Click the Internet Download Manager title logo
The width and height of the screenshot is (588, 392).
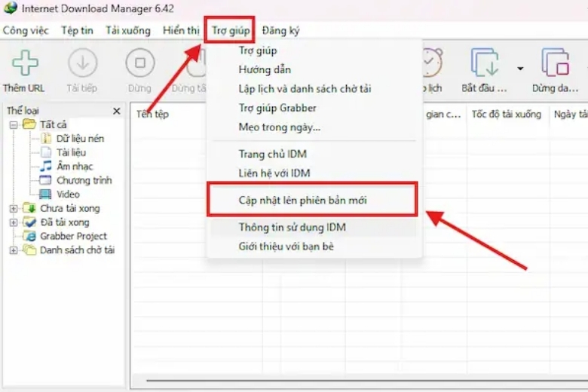10,8
